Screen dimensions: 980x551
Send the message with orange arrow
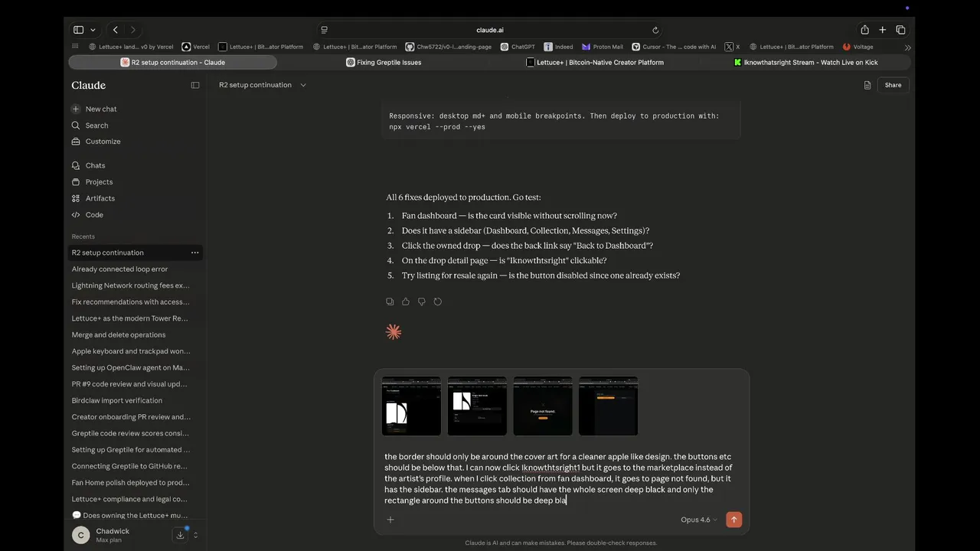[733, 520]
